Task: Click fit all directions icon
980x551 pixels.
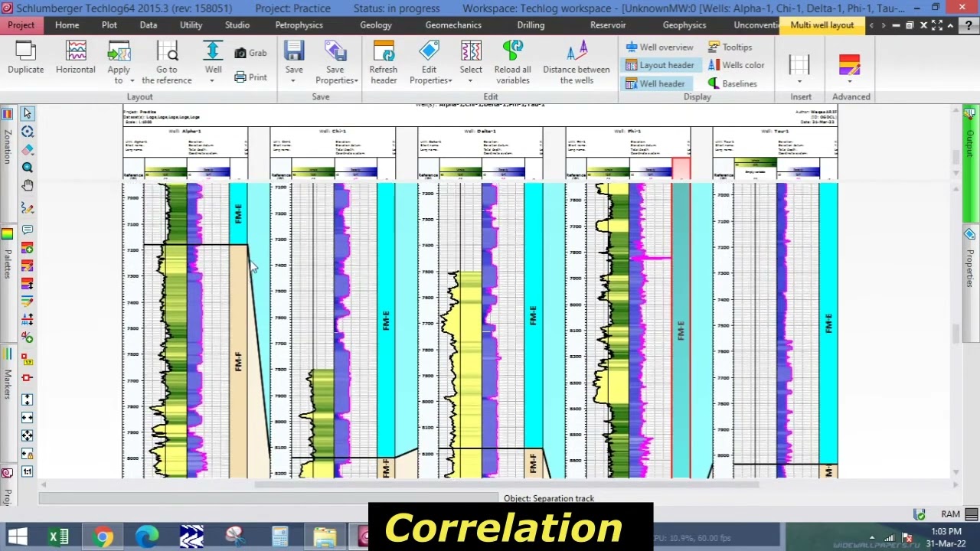Action: tap(28, 435)
